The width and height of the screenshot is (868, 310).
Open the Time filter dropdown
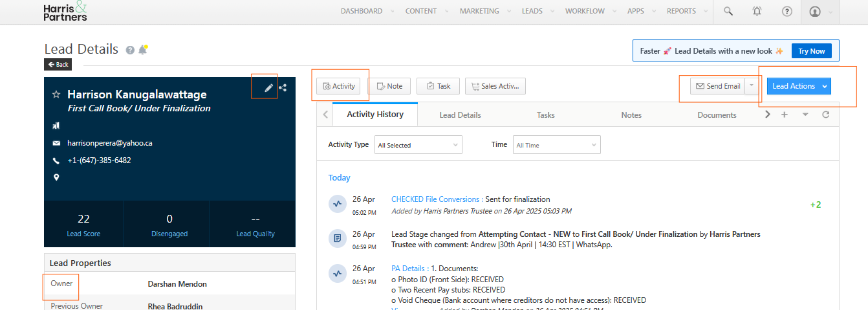556,145
